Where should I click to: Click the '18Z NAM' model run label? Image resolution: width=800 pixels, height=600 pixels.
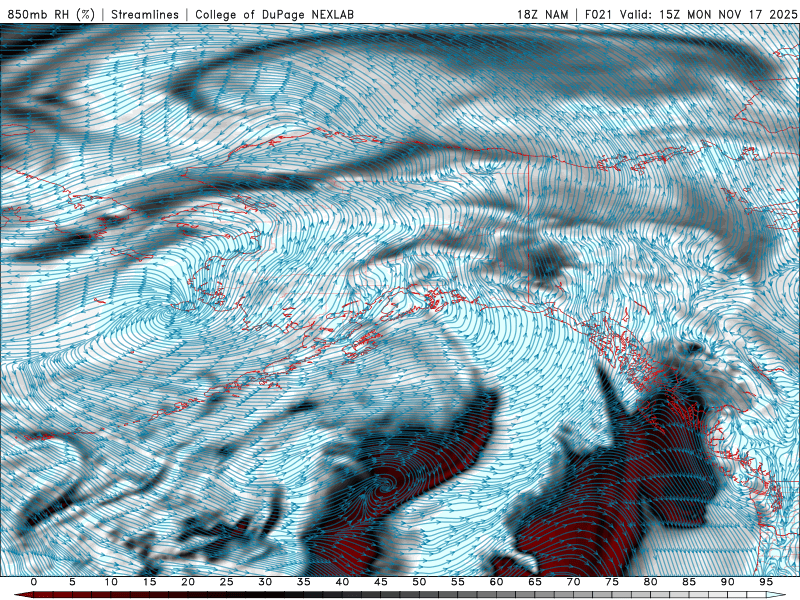(x=542, y=14)
